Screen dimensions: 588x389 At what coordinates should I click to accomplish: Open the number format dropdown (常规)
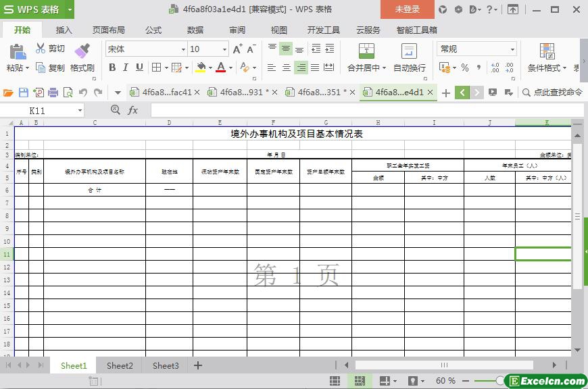(x=512, y=49)
